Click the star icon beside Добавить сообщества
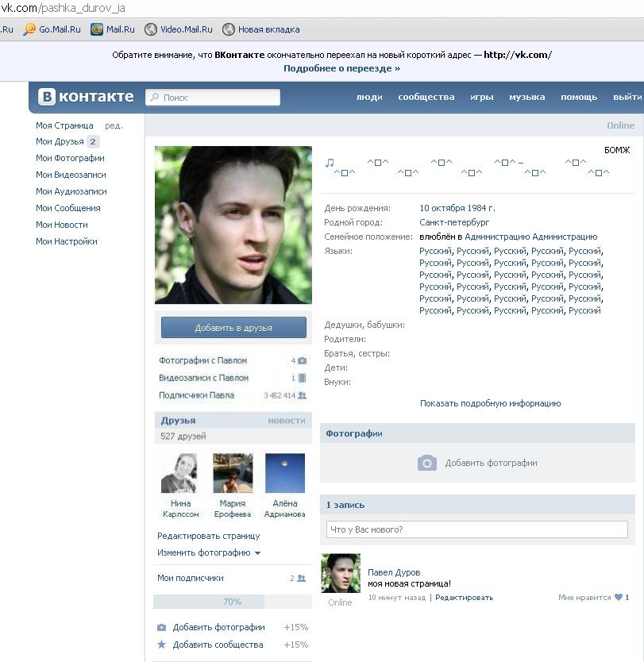Viewport: 644px width, 662px height. (161, 645)
